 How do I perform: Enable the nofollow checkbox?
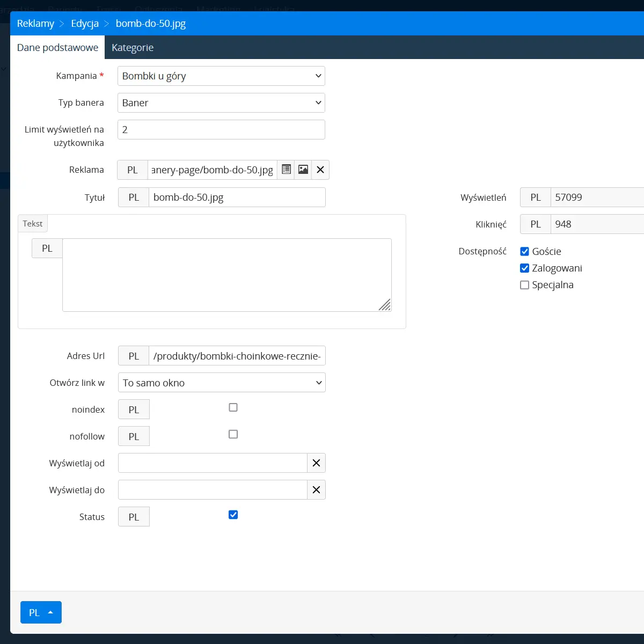[x=233, y=434]
